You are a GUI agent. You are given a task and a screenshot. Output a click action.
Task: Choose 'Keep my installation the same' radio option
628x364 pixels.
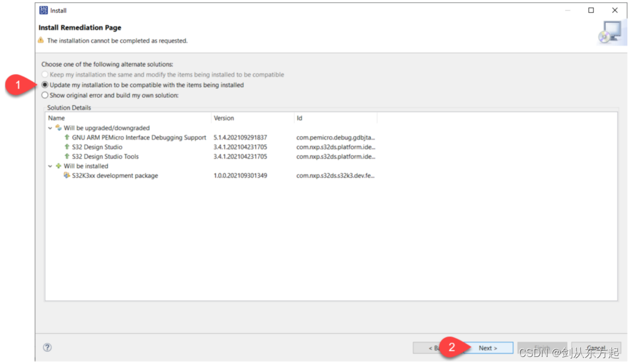tap(45, 74)
